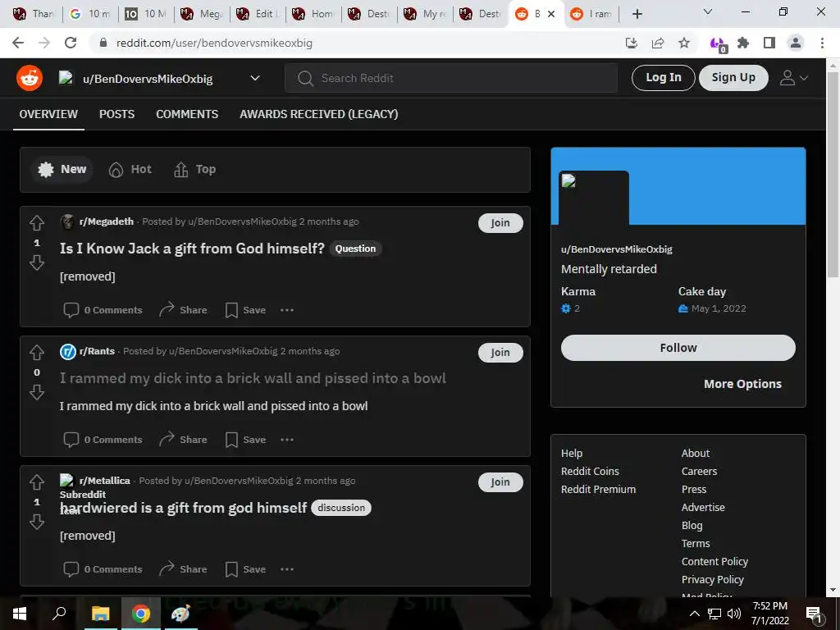This screenshot has height=630, width=840.
Task: Switch to the COMMENTS tab
Action: coord(187,114)
